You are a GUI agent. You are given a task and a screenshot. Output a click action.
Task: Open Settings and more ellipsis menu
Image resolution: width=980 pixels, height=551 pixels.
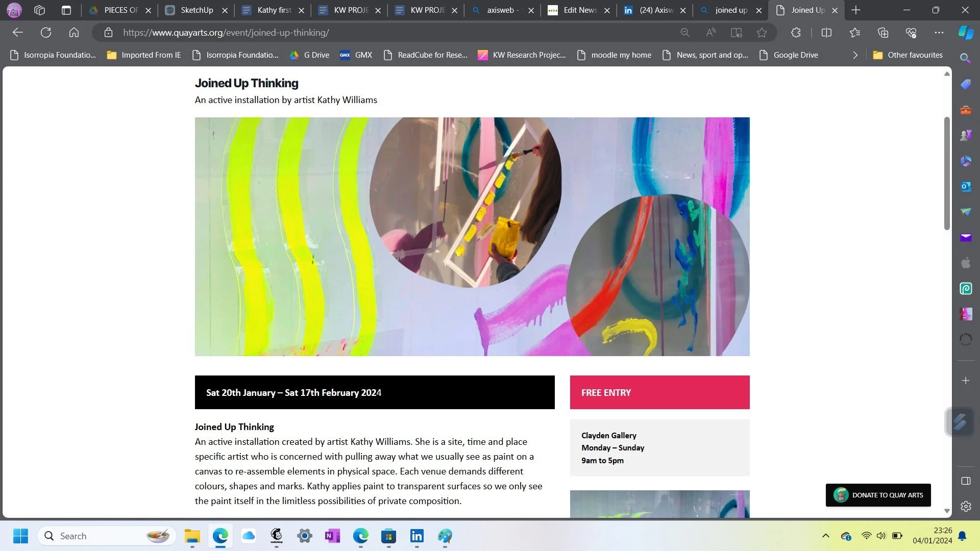click(939, 33)
